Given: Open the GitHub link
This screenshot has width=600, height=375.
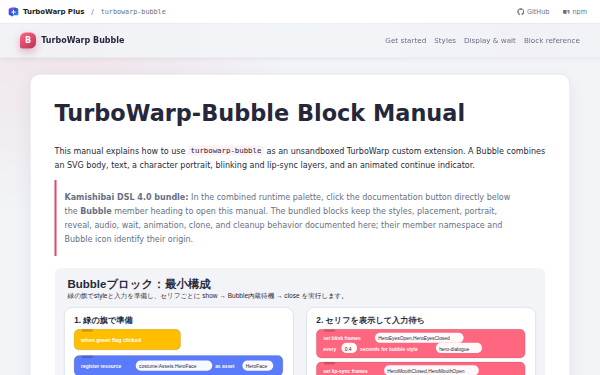Looking at the screenshot, I should coord(533,12).
